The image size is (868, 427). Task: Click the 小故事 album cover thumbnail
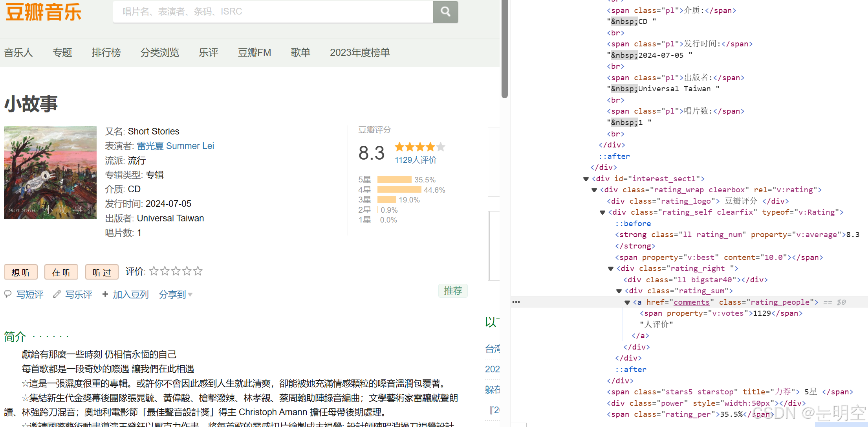pos(50,173)
